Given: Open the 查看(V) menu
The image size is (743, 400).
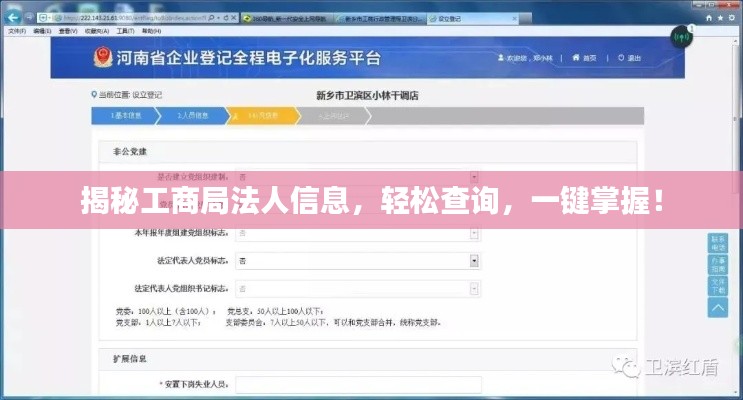Looking at the screenshot, I should coord(68,31).
